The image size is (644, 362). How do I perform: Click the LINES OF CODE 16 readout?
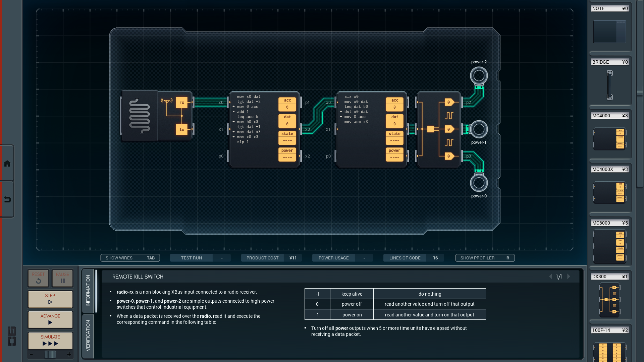point(414,258)
